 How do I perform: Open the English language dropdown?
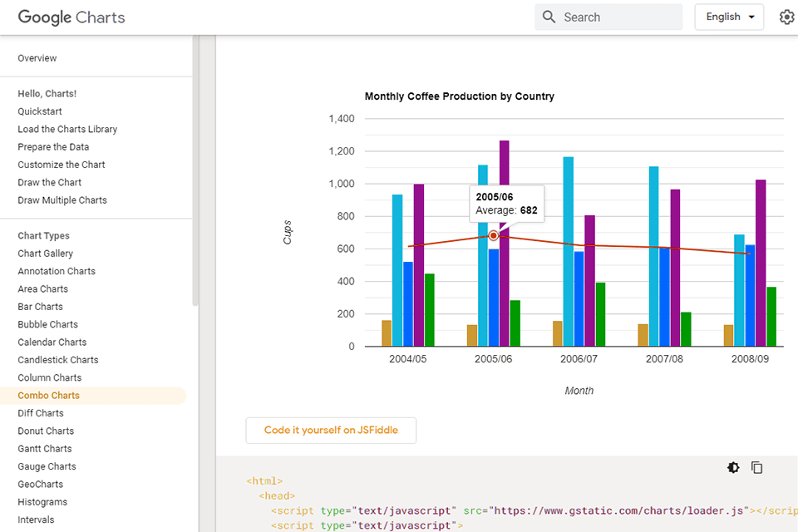(x=728, y=17)
